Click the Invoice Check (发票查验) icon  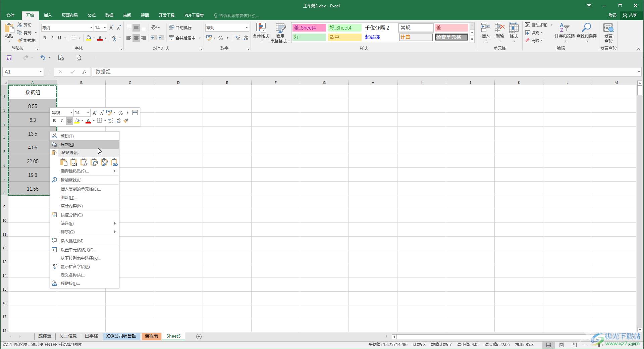(x=608, y=28)
